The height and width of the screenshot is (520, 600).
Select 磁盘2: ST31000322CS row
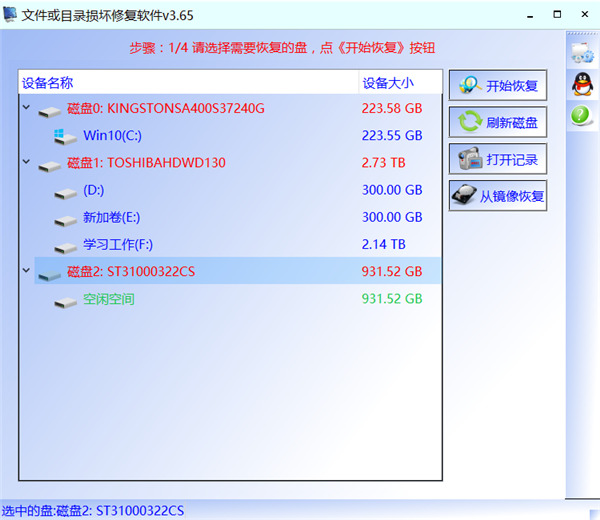(238, 271)
